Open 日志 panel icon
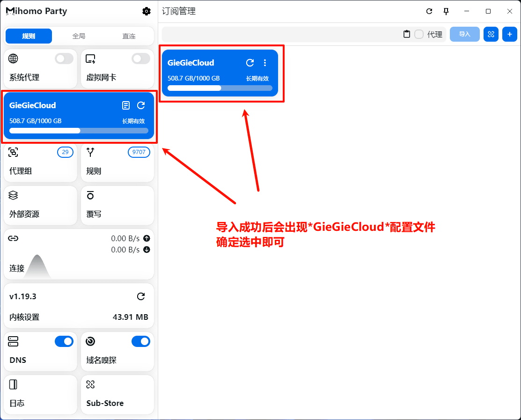Screen dimensions: 521x420 (x=13, y=384)
